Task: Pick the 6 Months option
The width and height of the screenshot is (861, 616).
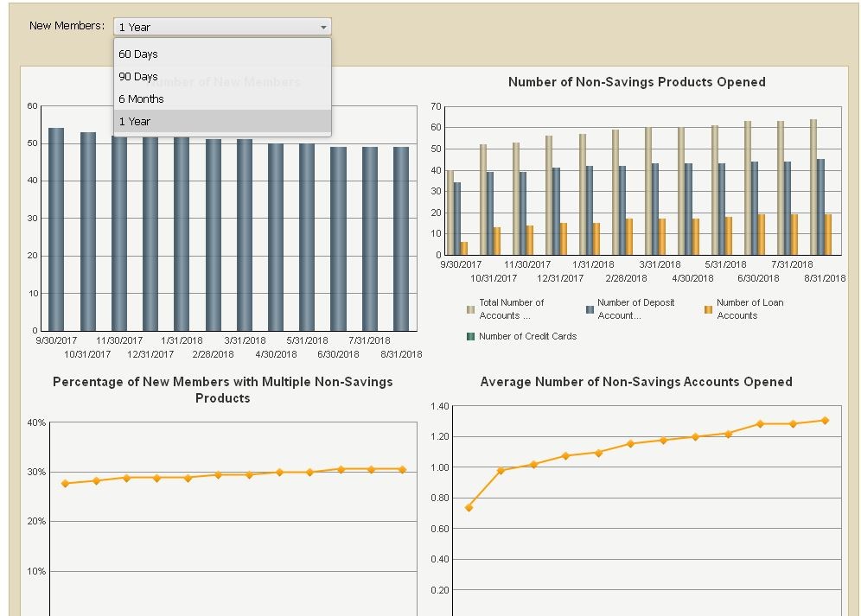Action: (x=141, y=99)
